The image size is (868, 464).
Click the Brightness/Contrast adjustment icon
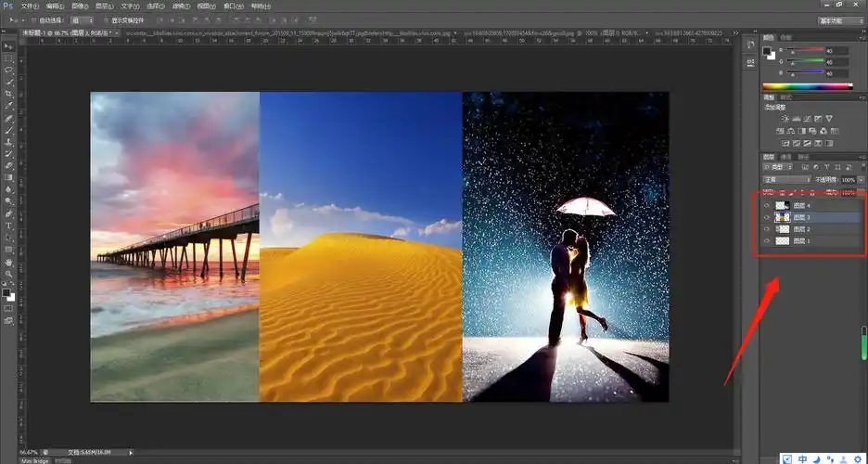coord(785,119)
